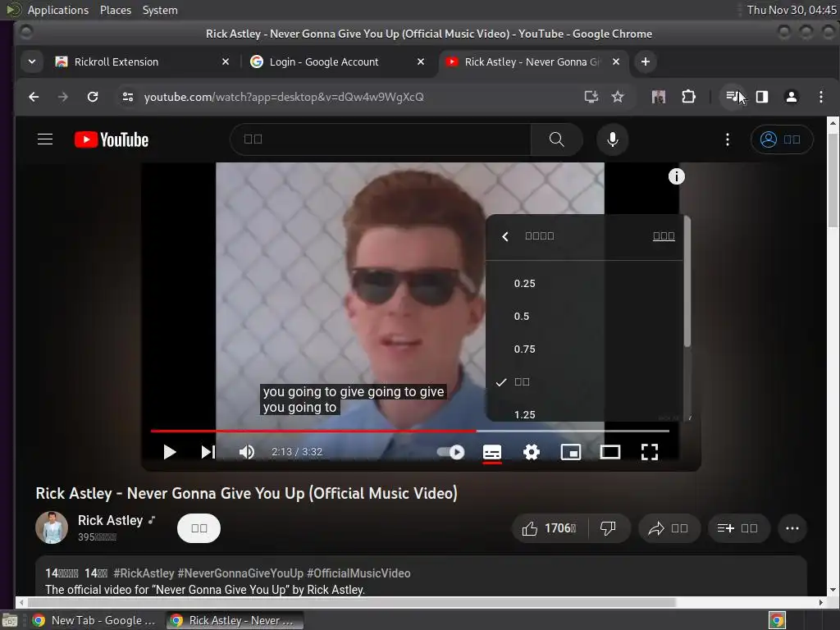Go back to previous page
Screen dimensions: 840x630
click(34, 97)
